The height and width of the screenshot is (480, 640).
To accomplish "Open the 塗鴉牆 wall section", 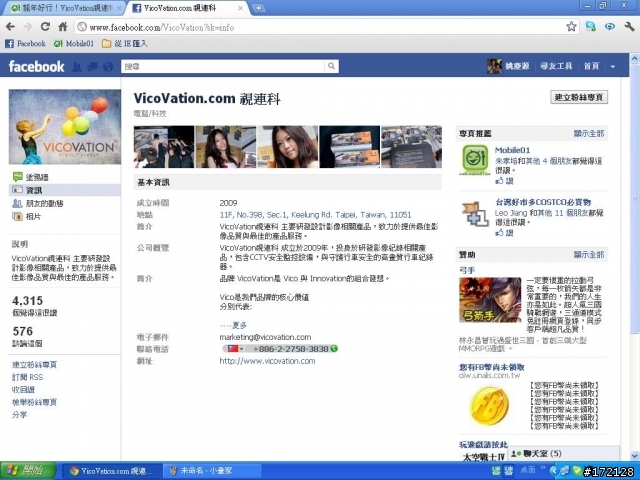I will coord(31,177).
